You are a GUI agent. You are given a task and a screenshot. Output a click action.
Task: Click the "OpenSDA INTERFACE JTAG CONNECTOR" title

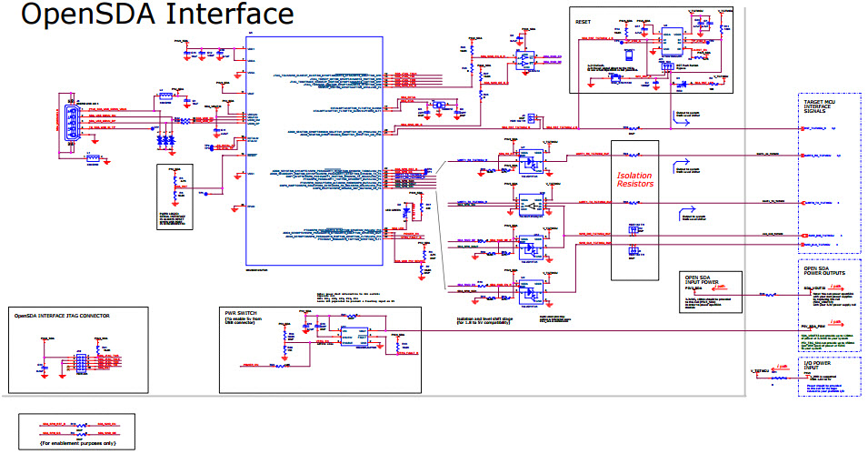62,316
